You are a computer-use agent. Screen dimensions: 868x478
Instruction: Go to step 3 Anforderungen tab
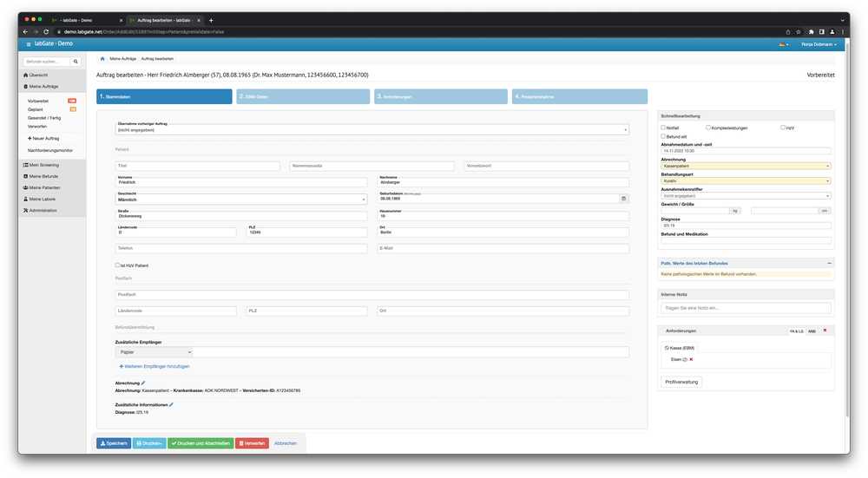(442, 96)
